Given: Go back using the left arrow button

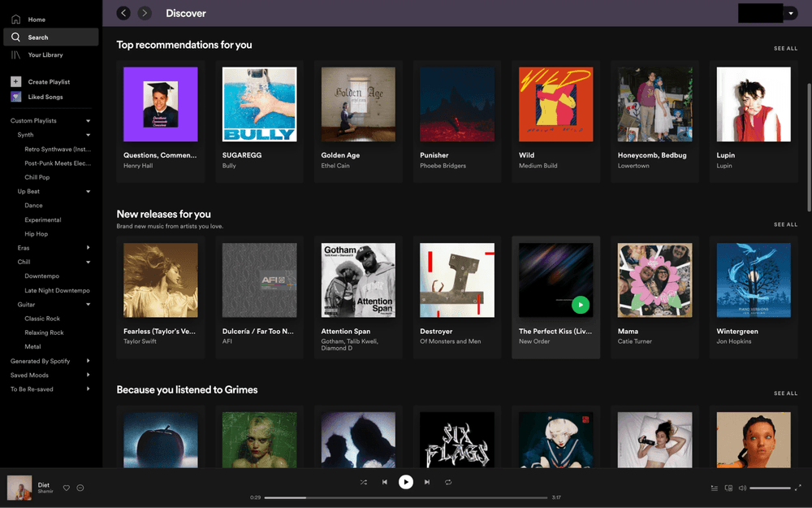Looking at the screenshot, I should pos(123,13).
